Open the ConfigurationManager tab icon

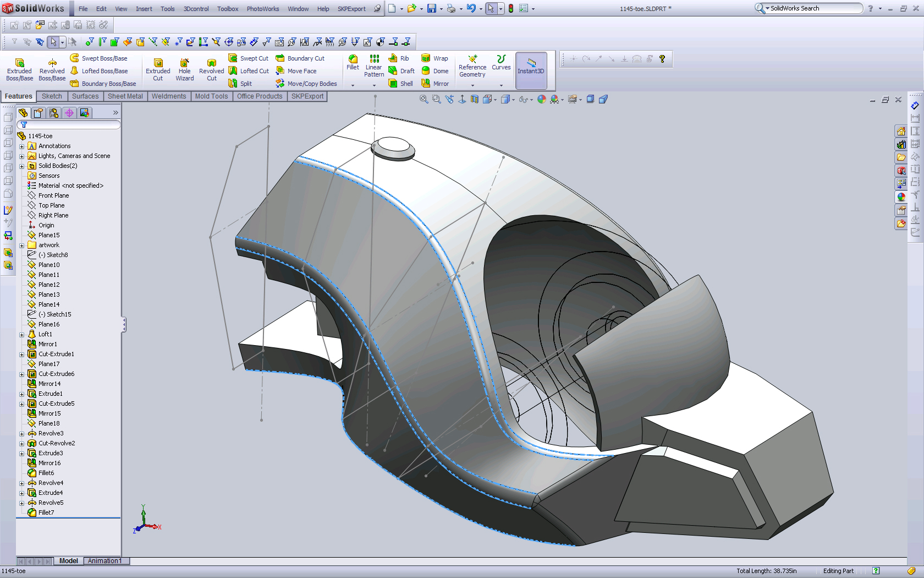(54, 113)
